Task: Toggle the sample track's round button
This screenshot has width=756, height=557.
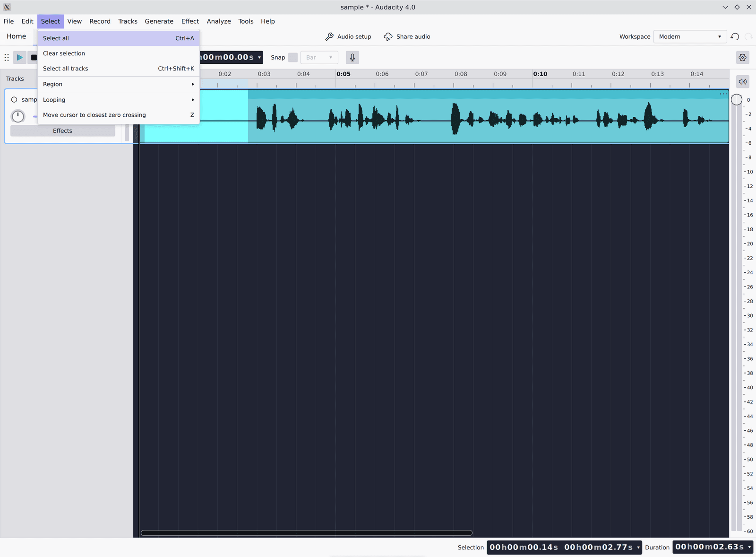Action: (x=14, y=100)
